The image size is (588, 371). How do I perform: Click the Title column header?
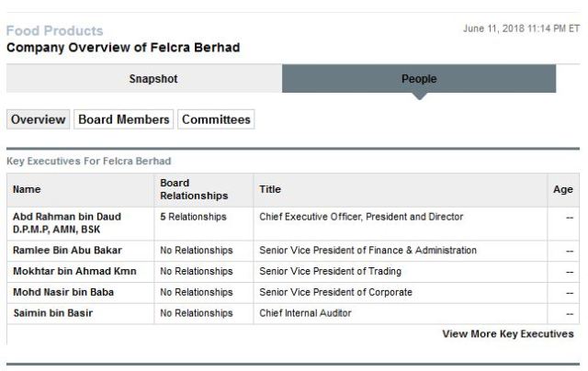click(x=270, y=190)
